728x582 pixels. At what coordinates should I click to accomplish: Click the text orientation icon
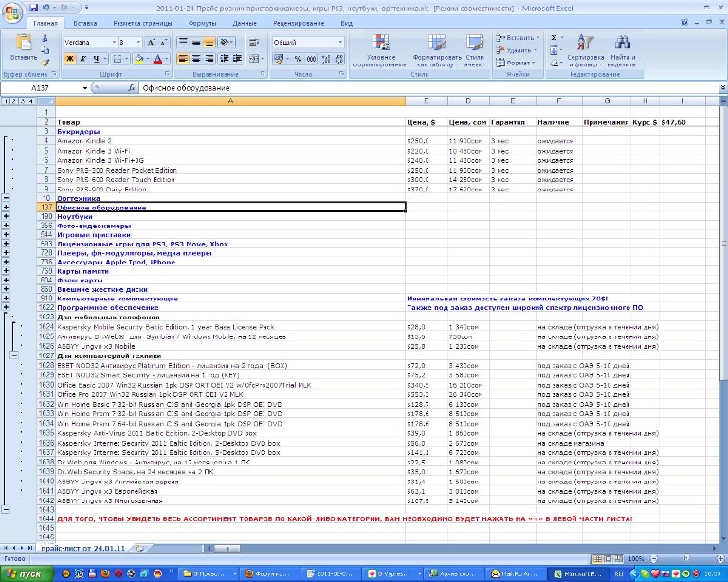pyautogui.click(x=227, y=43)
